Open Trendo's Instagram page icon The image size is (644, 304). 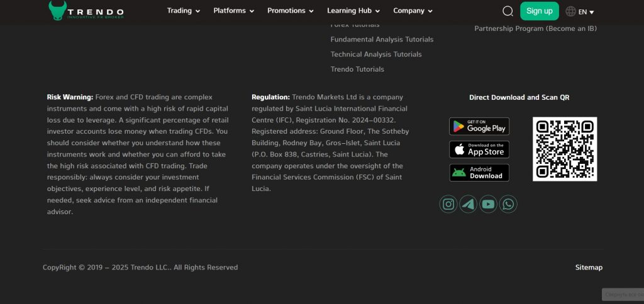point(448,204)
